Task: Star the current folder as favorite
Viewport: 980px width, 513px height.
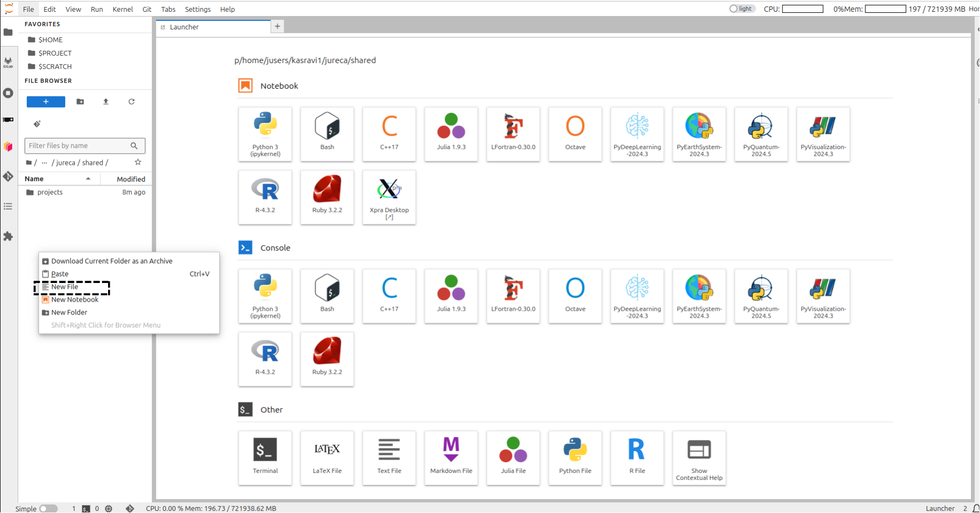Action: tap(138, 162)
